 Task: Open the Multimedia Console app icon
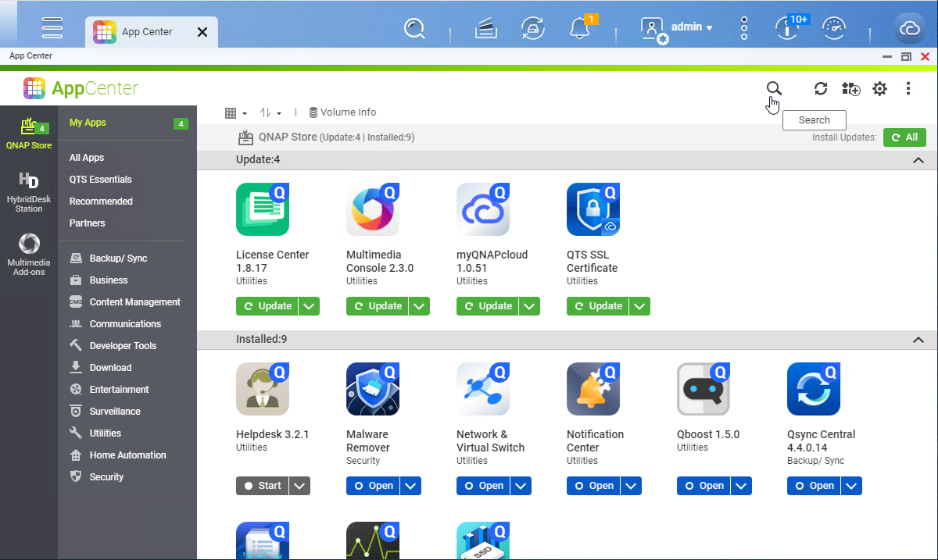(x=373, y=209)
